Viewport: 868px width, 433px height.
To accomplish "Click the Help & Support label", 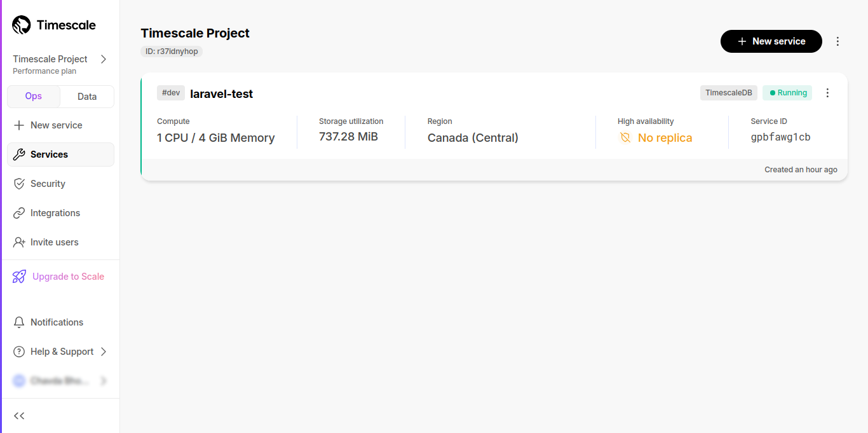I will click(x=62, y=352).
